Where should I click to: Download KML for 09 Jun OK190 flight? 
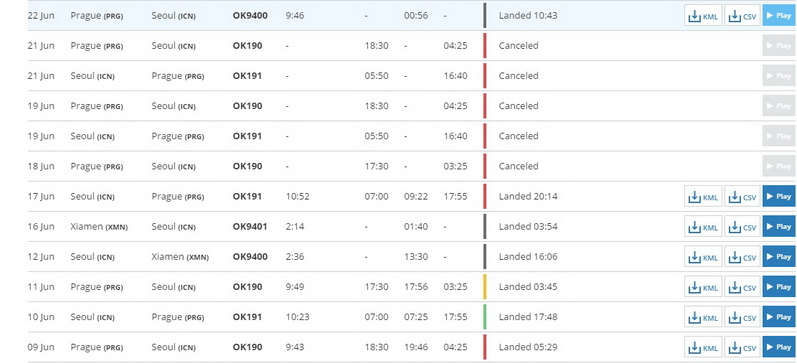click(703, 347)
